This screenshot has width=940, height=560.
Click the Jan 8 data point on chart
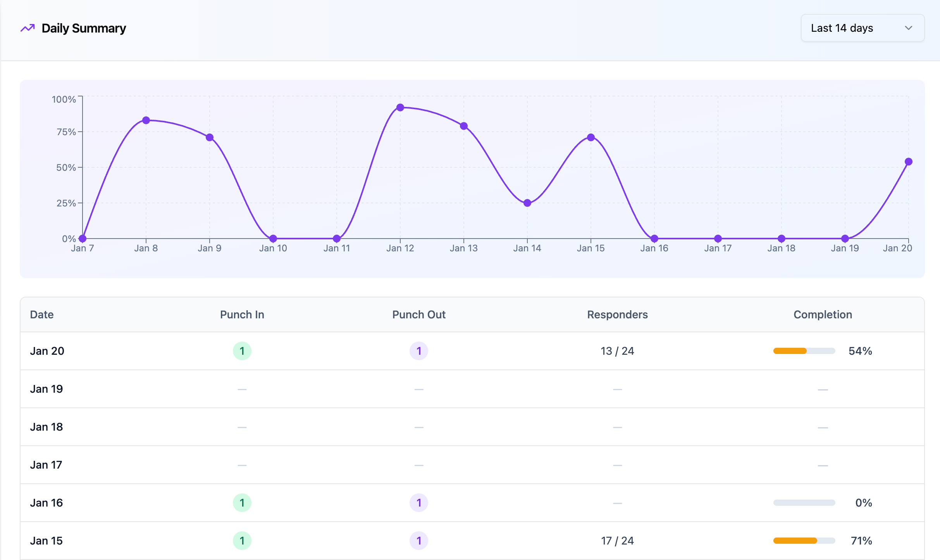tap(146, 120)
